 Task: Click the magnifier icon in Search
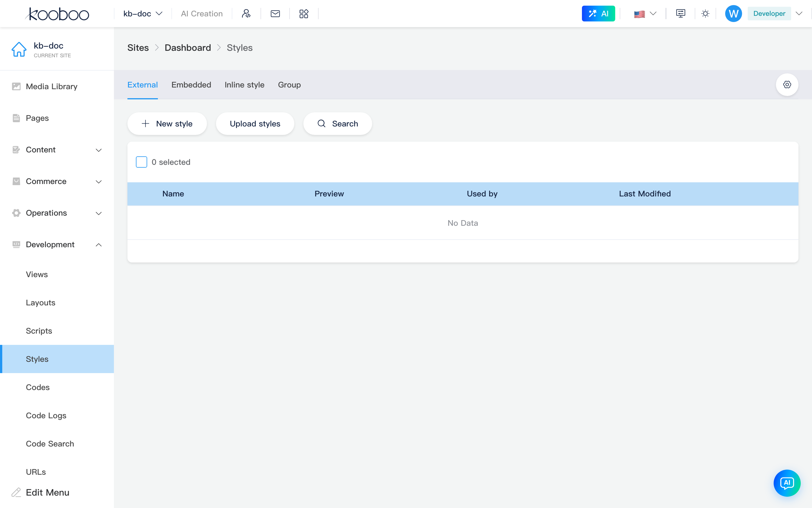(321, 124)
